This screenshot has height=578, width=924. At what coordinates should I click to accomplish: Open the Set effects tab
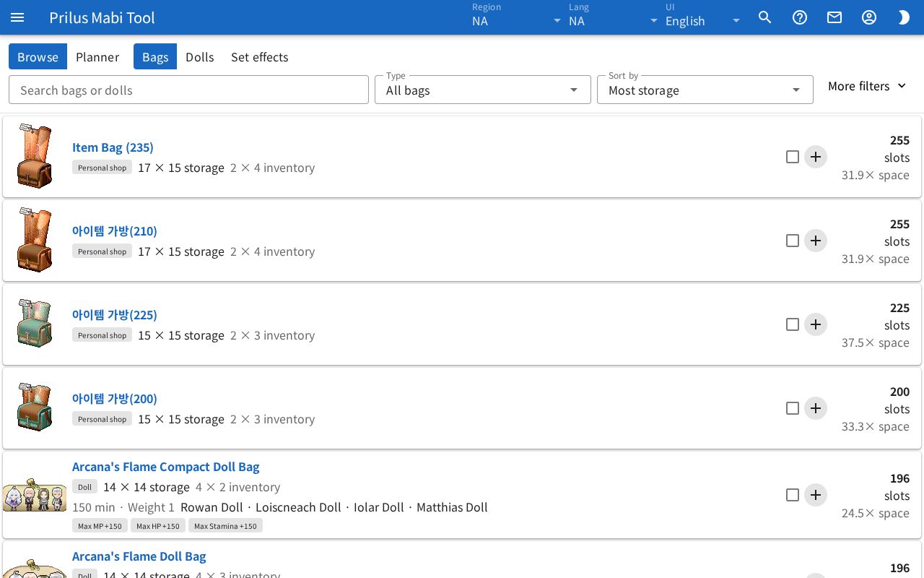coord(260,57)
